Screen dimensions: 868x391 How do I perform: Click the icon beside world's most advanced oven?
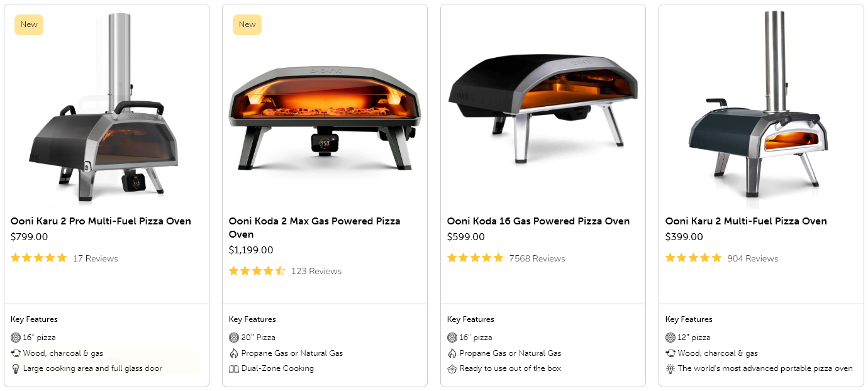670,368
